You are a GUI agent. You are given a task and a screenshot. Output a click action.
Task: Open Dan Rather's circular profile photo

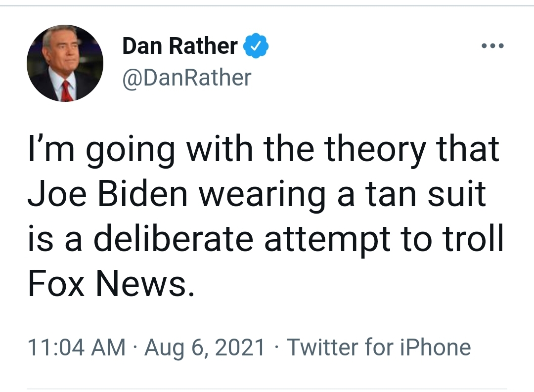65,63
